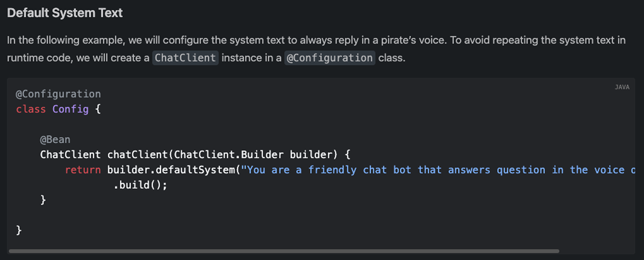Image resolution: width=644 pixels, height=260 pixels.
Task: Click the class keyword in code
Action: coord(31,109)
